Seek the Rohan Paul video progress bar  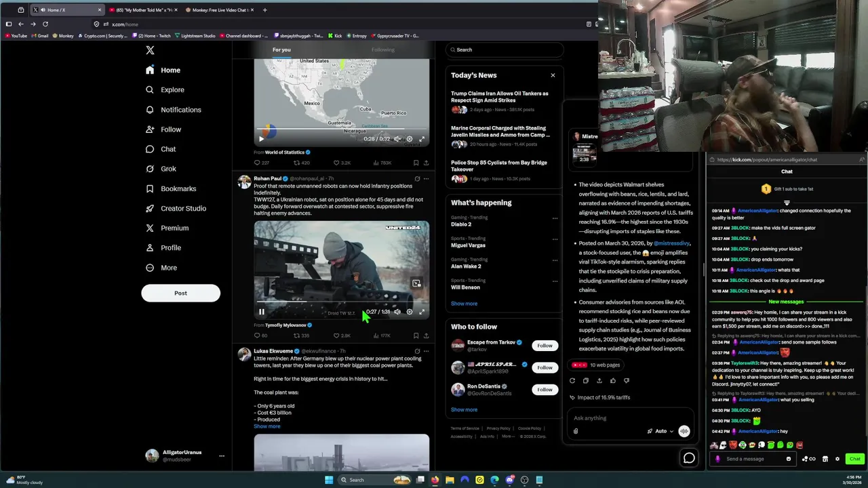pyautogui.click(x=341, y=302)
